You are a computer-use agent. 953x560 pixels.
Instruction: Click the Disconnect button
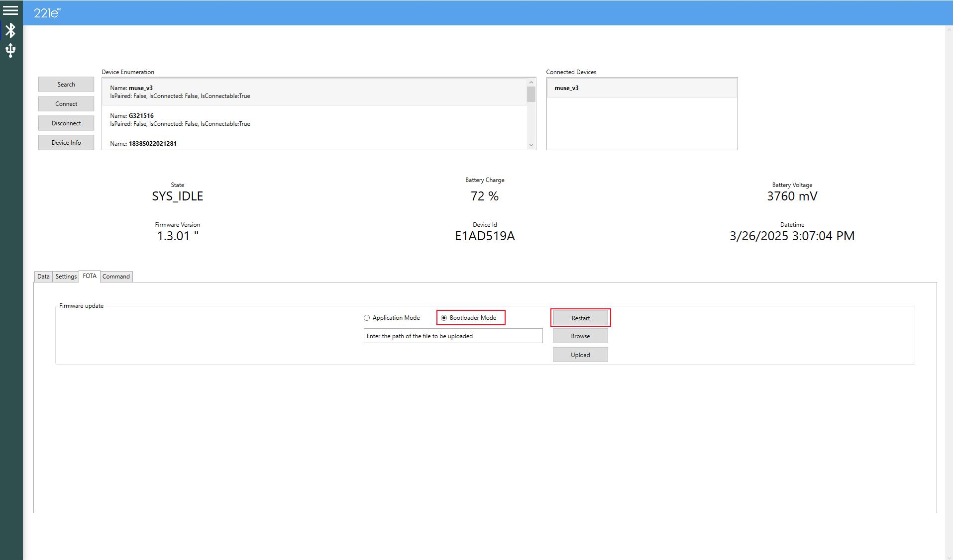click(66, 123)
